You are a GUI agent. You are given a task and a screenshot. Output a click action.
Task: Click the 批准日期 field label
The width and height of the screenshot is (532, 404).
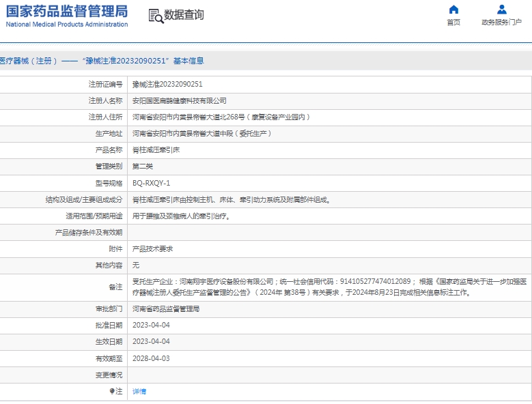(x=109, y=326)
